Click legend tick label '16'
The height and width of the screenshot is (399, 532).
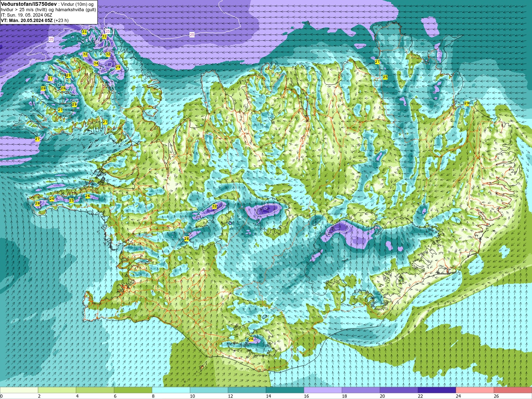(306, 396)
